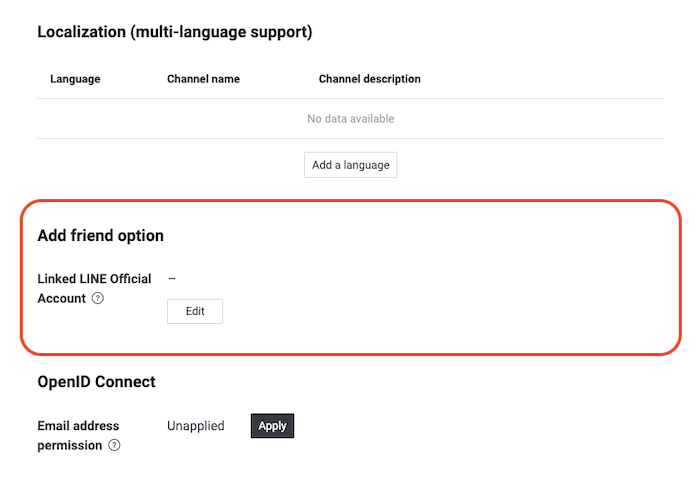The height and width of the screenshot is (492, 700).
Task: Click the OpenID Connect heading
Action: coord(96,382)
